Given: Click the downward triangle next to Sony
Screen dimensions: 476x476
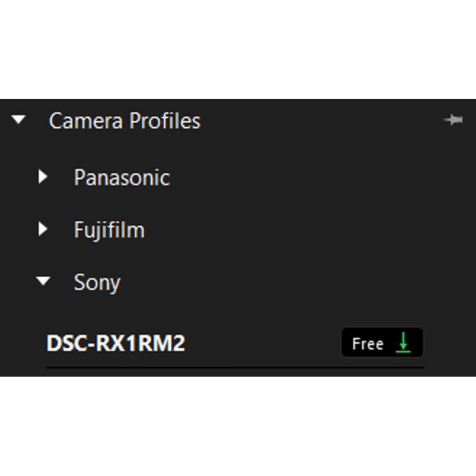Looking at the screenshot, I should (43, 281).
